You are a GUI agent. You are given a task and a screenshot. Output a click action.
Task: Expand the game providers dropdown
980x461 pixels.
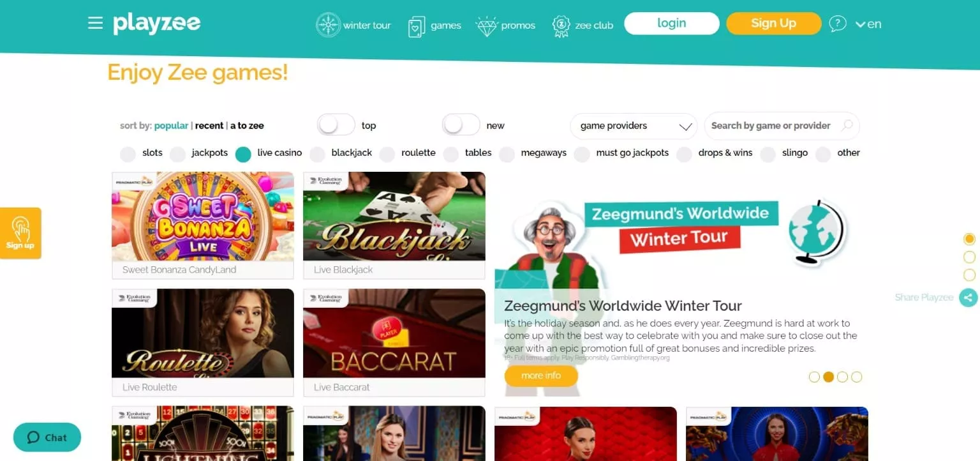tap(634, 126)
